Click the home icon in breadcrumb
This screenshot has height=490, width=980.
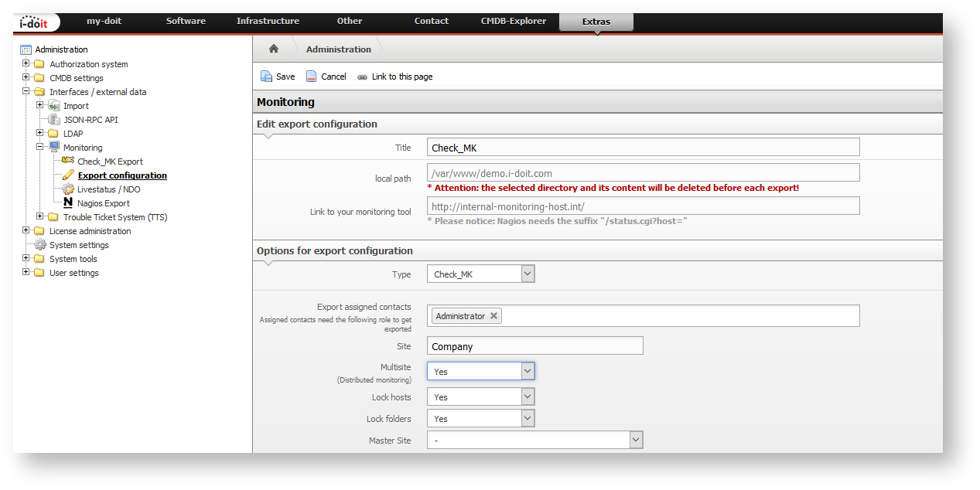point(273,49)
